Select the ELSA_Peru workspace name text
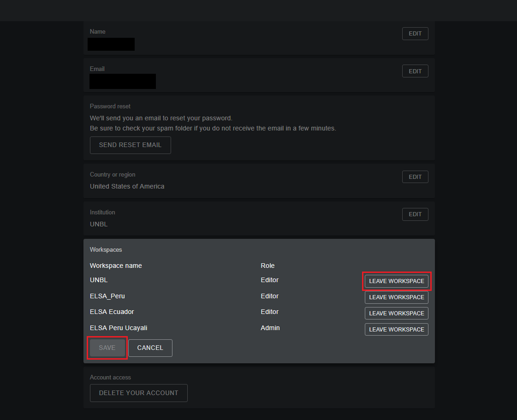517x420 pixels. point(107,296)
